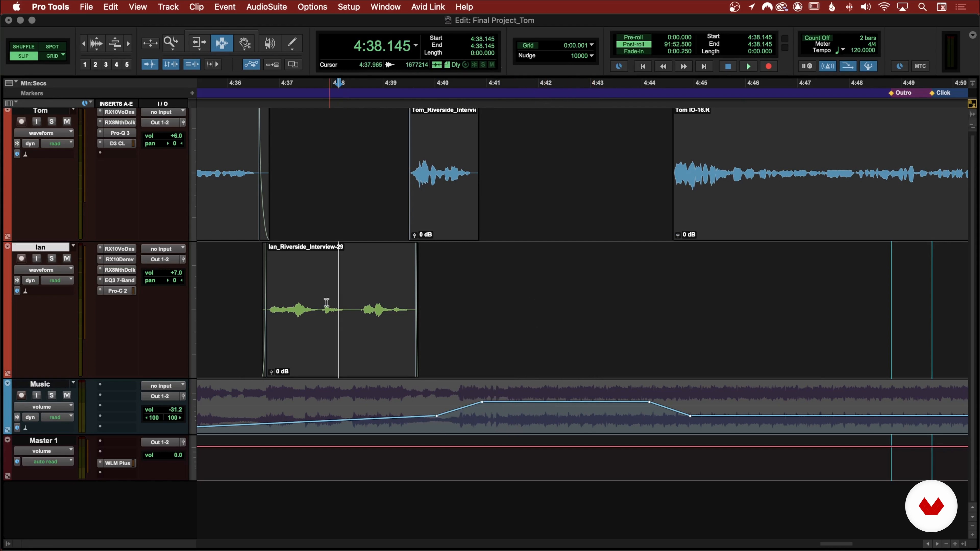Image resolution: width=980 pixels, height=551 pixels.
Task: Click the Stop transport button
Action: click(728, 66)
